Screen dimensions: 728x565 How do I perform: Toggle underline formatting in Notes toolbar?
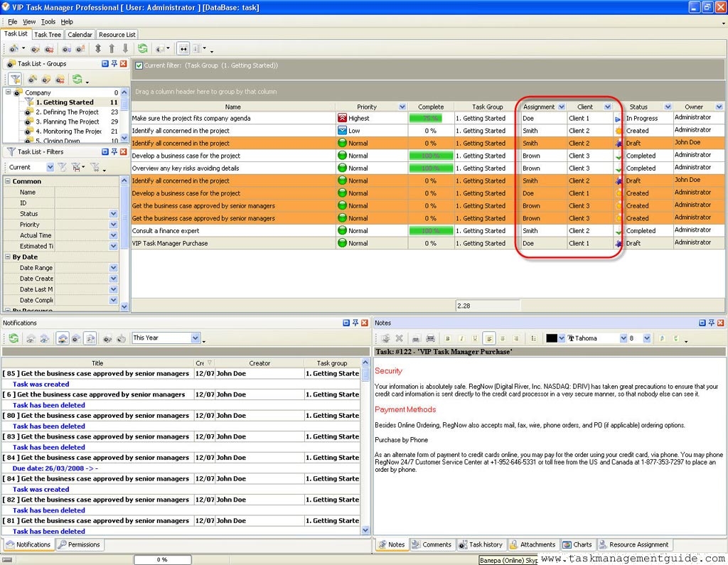click(x=474, y=338)
